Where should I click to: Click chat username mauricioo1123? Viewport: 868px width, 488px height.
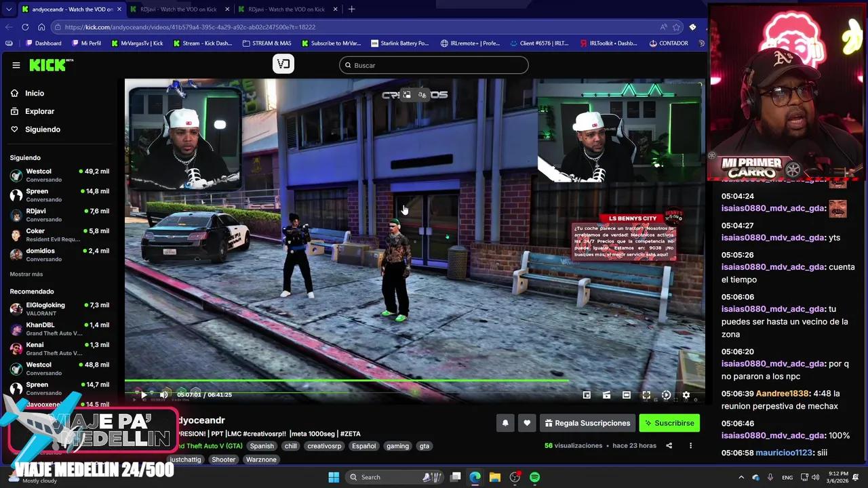(783, 453)
